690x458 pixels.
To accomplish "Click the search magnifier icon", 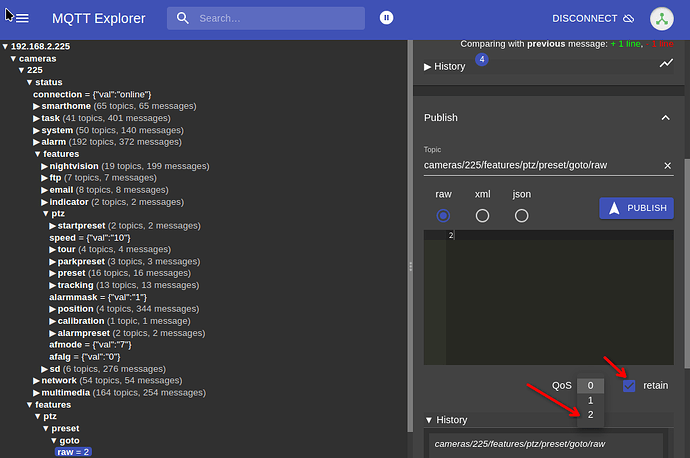I will [183, 18].
